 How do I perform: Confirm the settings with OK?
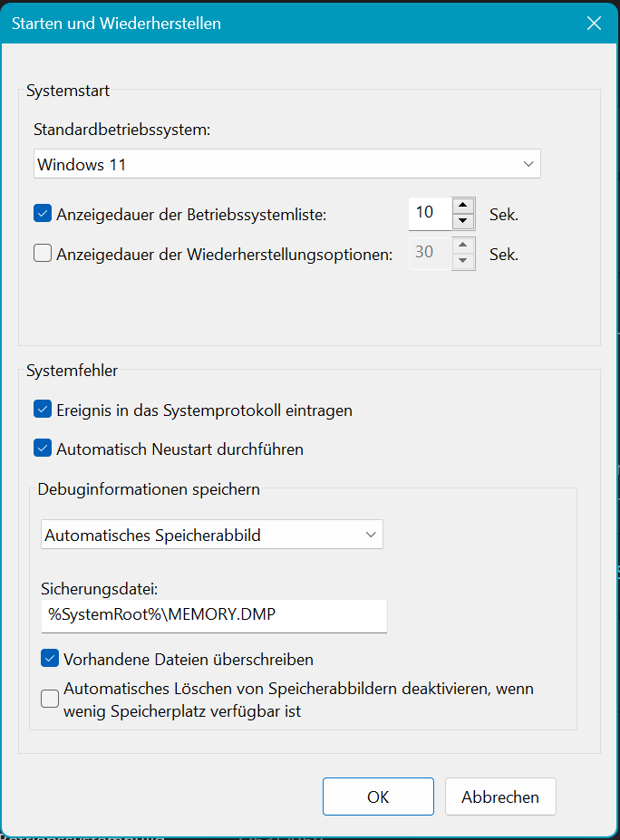click(x=378, y=797)
